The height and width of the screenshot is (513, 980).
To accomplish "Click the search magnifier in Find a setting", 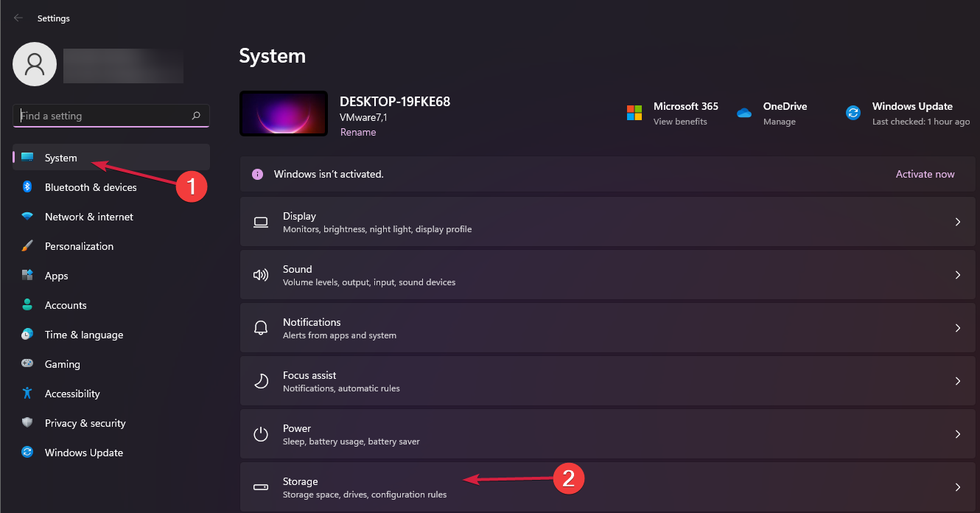I will pos(196,116).
